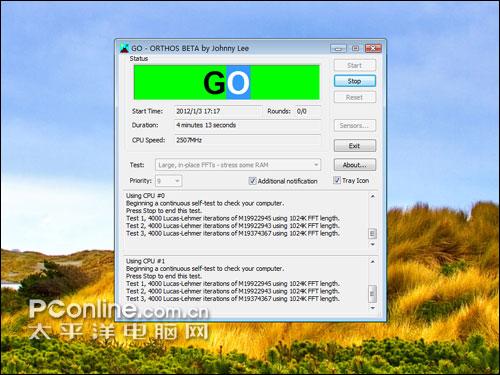Click the down arrow in CPU #0 log
The image size is (500, 375).
[x=373, y=244]
